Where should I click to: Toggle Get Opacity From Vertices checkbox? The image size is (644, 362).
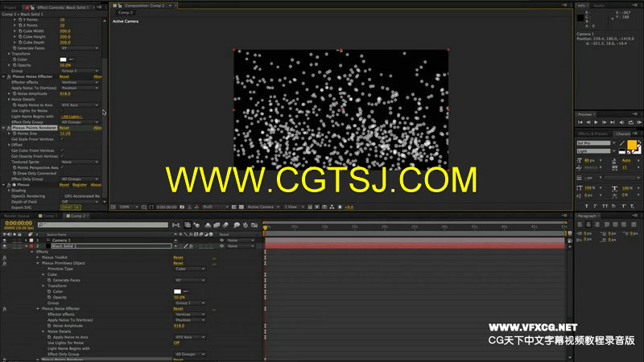62,156
